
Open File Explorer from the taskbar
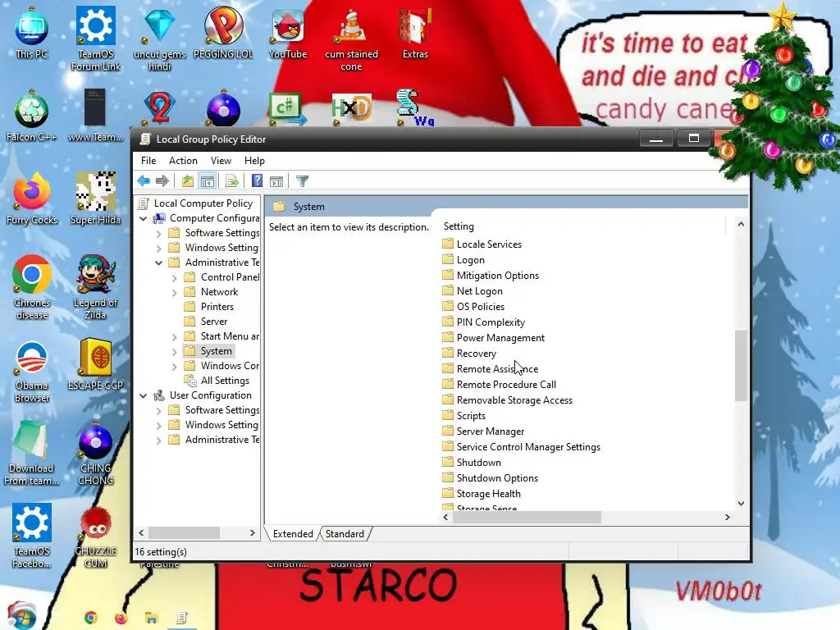pos(152,618)
